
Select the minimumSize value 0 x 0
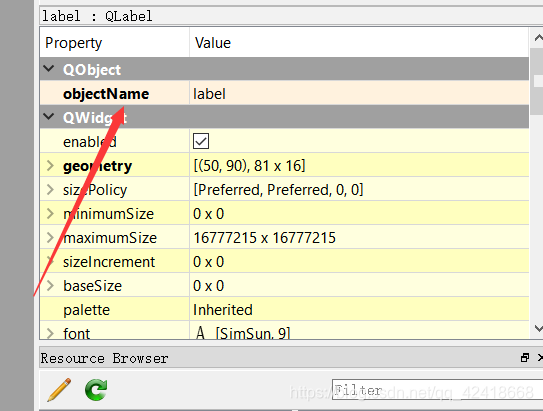[x=208, y=214]
